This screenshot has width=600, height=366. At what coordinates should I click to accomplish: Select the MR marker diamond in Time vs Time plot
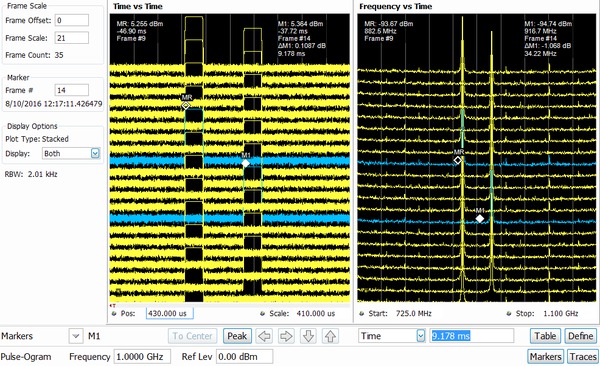point(186,105)
